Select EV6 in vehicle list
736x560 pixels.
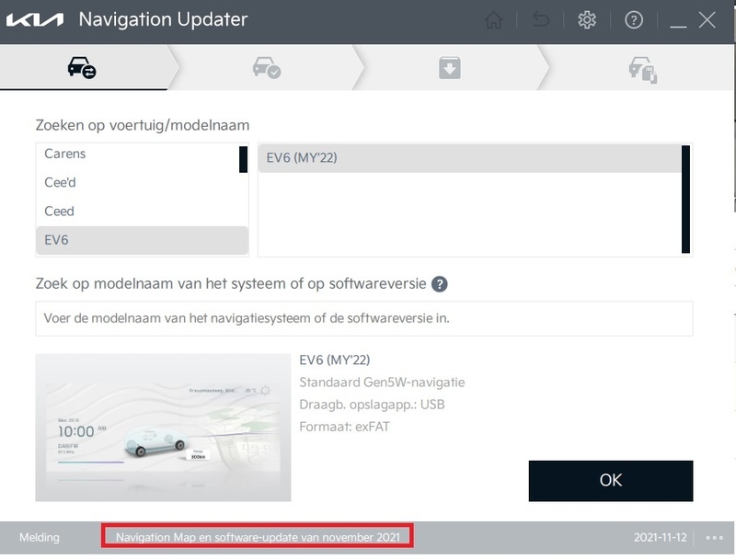pos(143,240)
